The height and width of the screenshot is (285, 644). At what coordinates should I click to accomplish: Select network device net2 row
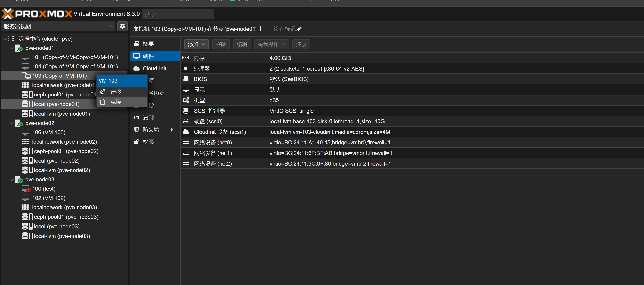point(412,164)
